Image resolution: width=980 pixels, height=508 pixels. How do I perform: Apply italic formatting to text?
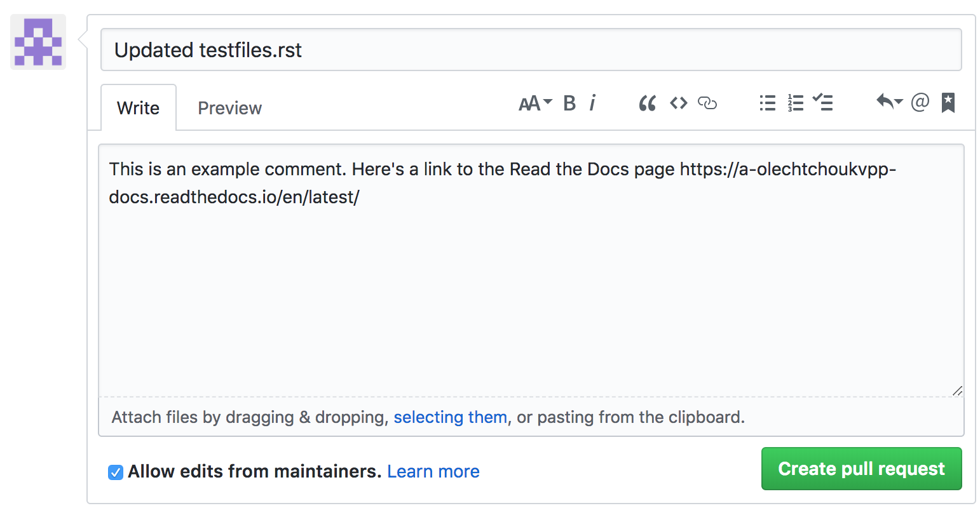click(x=592, y=103)
